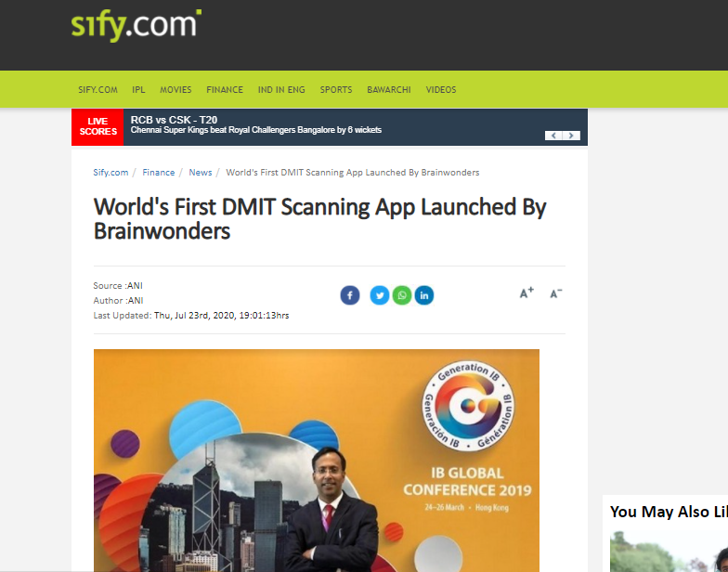Click You May Also Like thumbnail
This screenshot has width=728, height=572.
[x=669, y=552]
